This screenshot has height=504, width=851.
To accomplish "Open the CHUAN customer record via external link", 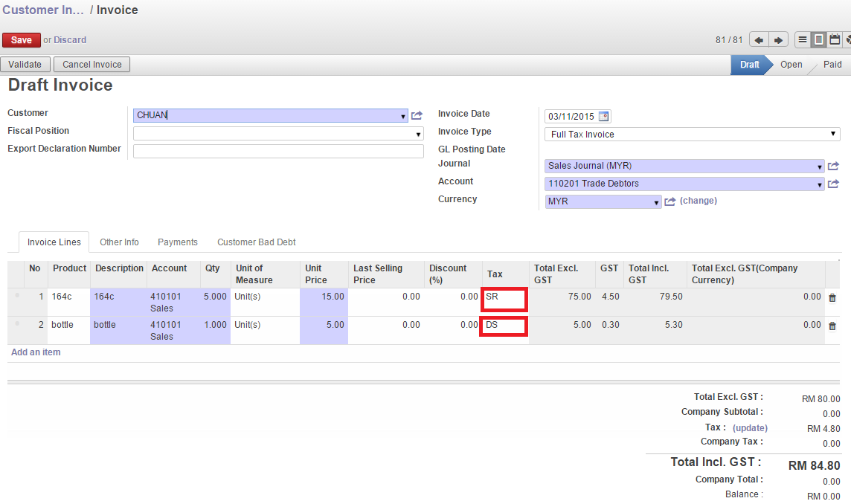I will pos(417,116).
